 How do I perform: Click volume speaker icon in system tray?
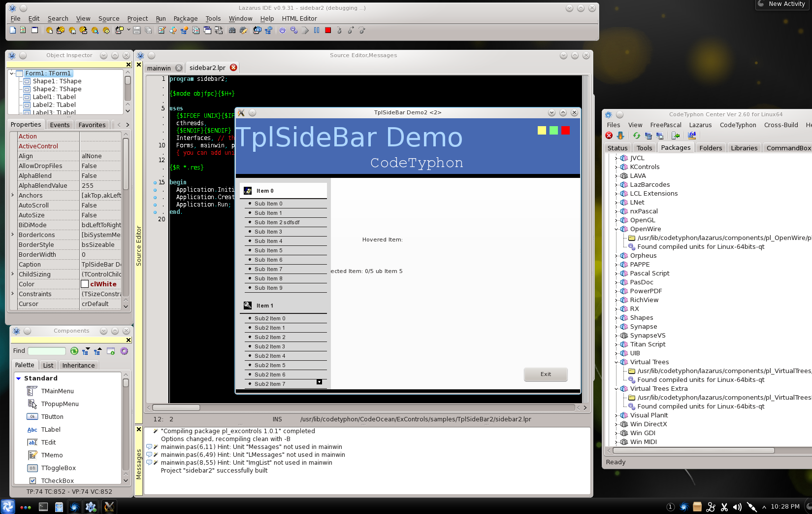point(737,507)
